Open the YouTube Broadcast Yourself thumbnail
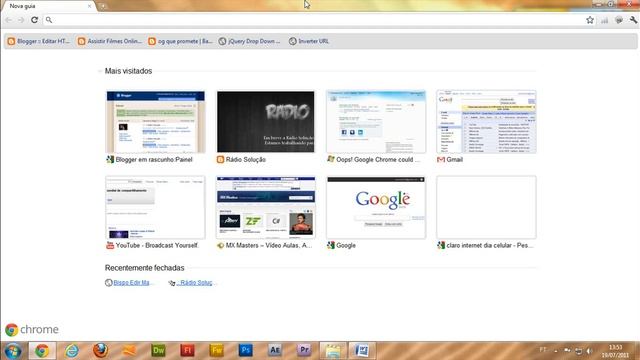Image resolution: width=640 pixels, height=360 pixels. (x=156, y=207)
